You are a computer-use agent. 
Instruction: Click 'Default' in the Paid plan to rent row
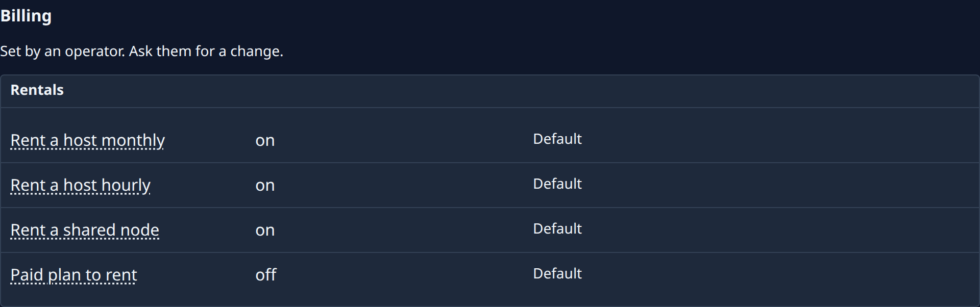click(x=557, y=273)
